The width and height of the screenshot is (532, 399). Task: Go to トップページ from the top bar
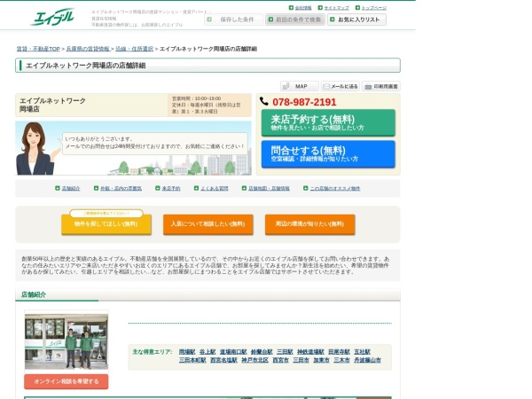[373, 8]
